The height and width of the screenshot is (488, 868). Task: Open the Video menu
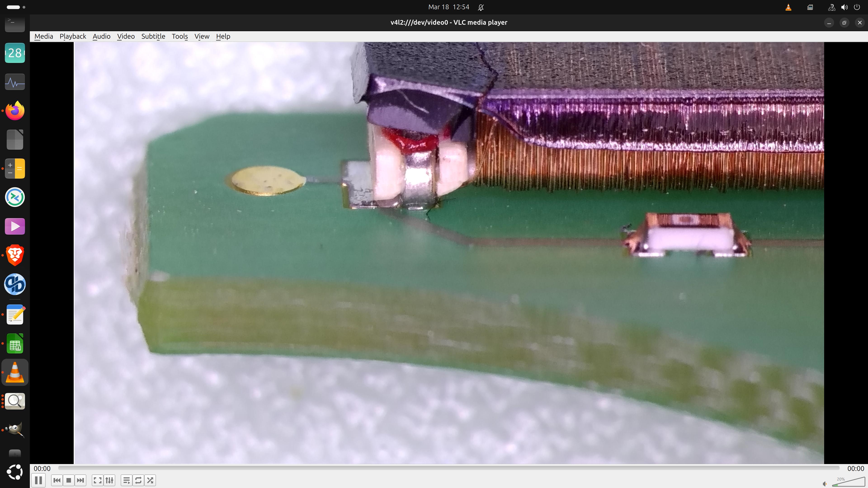click(x=126, y=36)
